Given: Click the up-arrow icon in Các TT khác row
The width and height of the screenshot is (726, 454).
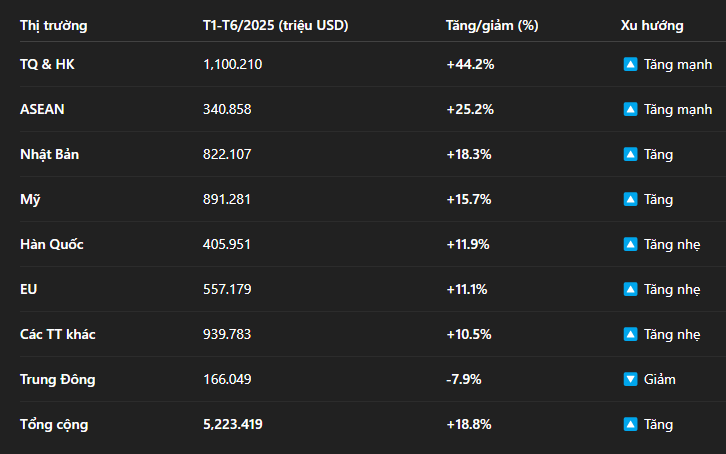Looking at the screenshot, I should 630,334.
